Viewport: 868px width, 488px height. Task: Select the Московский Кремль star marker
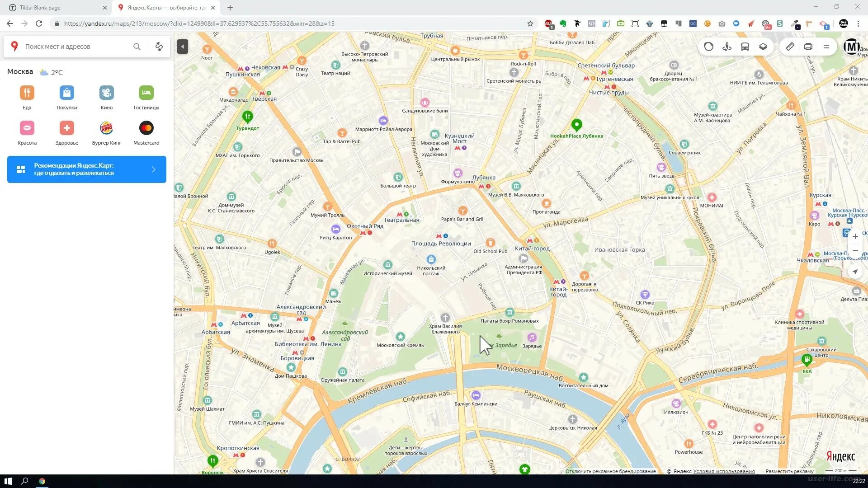tap(400, 337)
